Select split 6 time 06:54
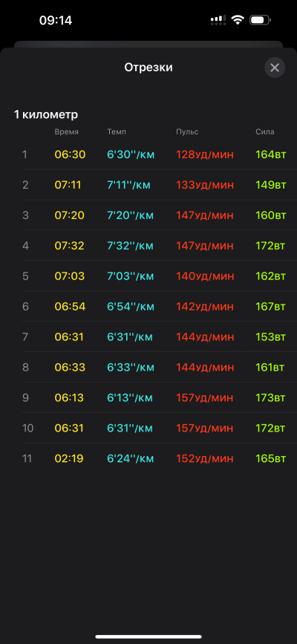 (x=70, y=306)
